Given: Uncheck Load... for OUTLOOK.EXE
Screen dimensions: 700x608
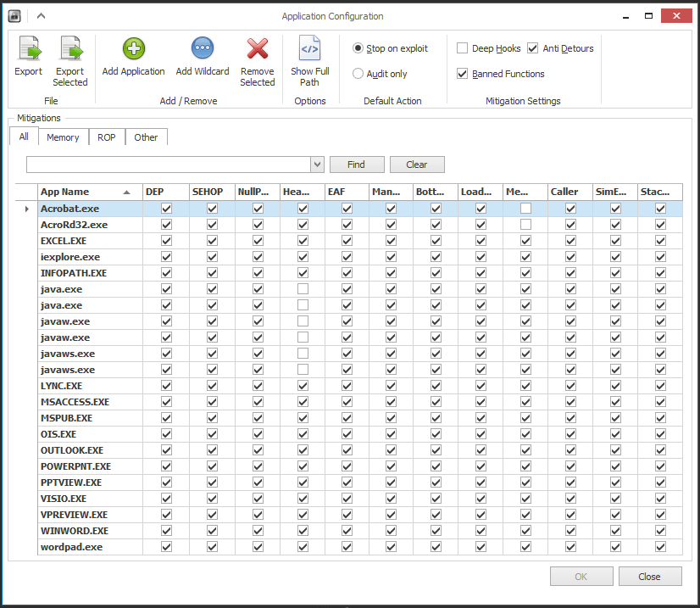Looking at the screenshot, I should pos(481,450).
